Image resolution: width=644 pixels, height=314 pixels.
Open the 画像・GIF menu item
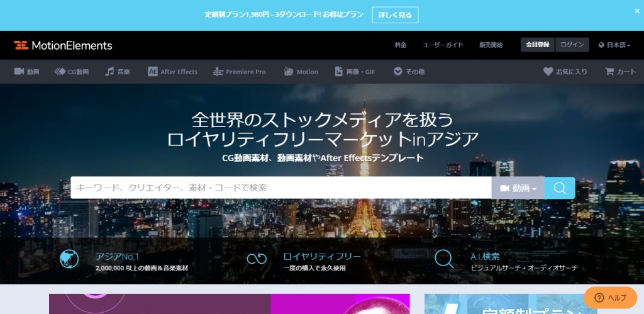(355, 72)
